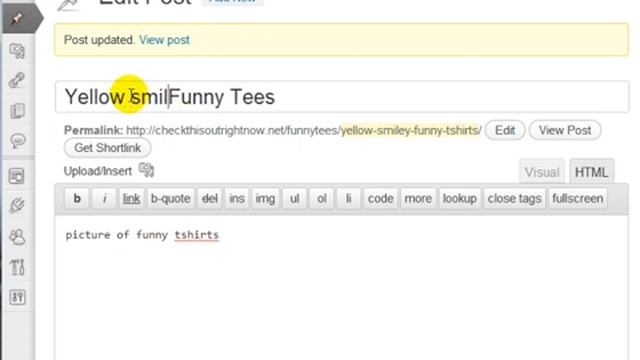Insert a hyperlink with link button
640x360 pixels.
pos(131,199)
